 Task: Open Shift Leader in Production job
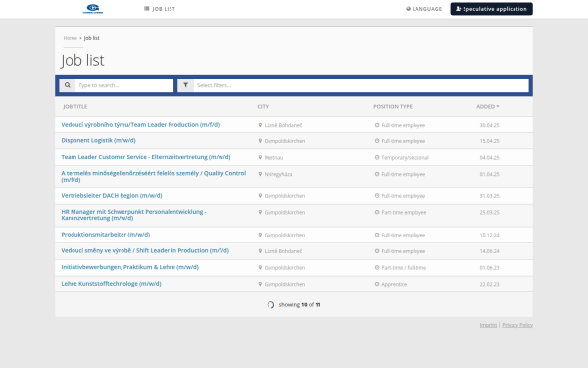coord(145,251)
